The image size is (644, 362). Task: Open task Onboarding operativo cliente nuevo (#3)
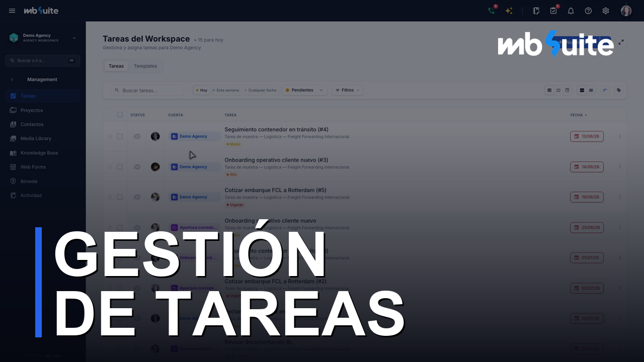point(276,160)
